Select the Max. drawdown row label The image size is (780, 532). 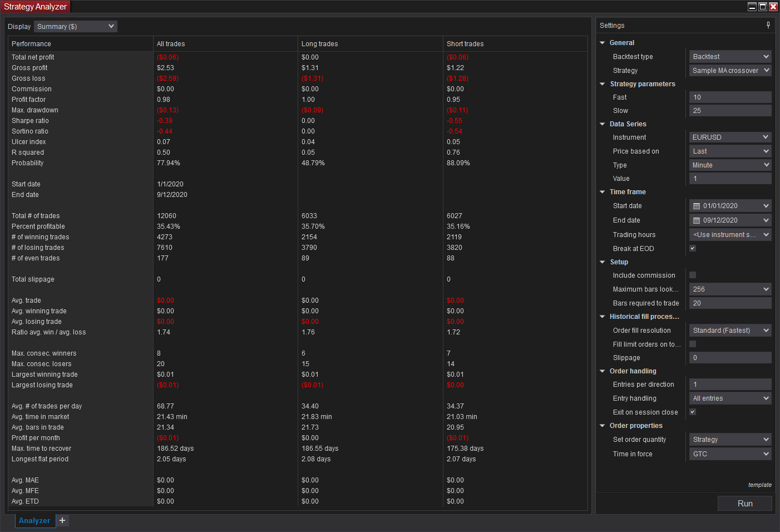[35, 110]
